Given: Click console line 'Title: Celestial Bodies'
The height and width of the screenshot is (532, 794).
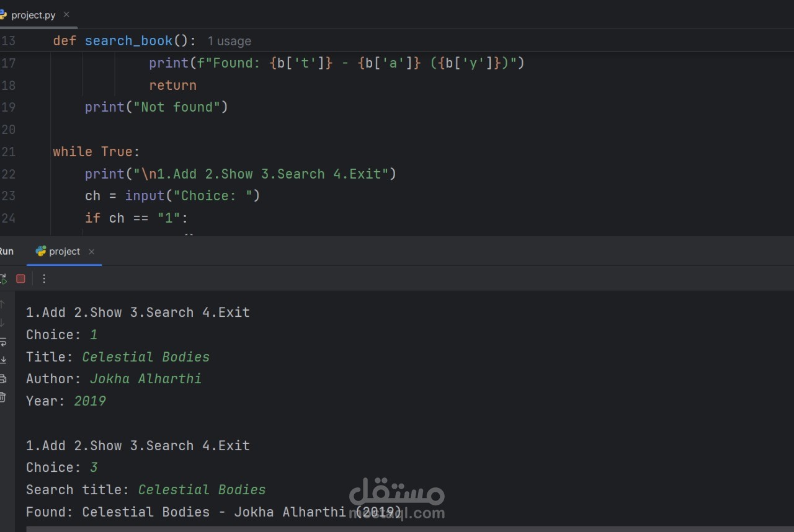Looking at the screenshot, I should [118, 357].
